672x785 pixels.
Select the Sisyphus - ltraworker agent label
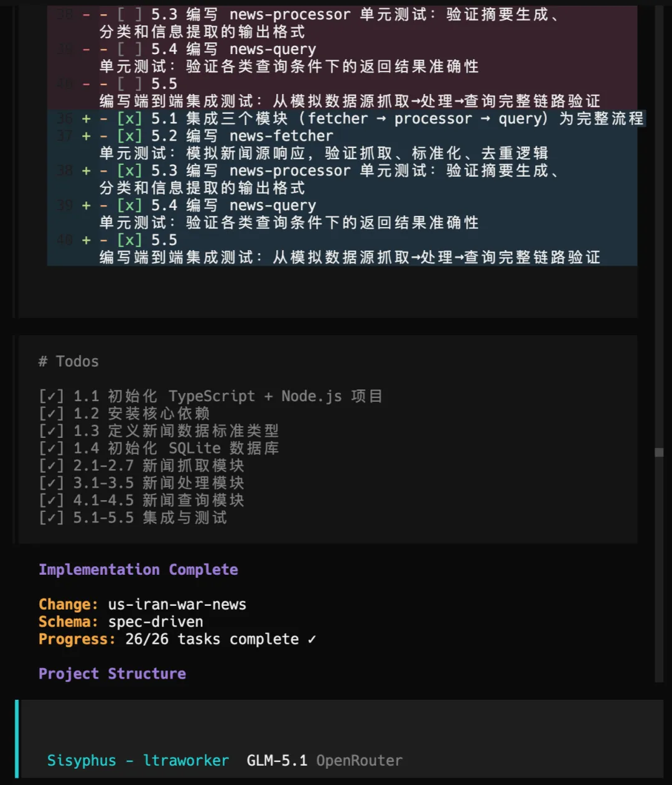click(x=138, y=761)
